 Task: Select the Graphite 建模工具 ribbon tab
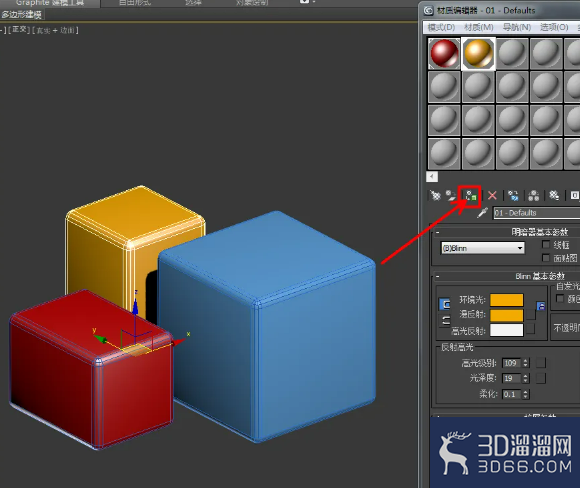coord(50,3)
